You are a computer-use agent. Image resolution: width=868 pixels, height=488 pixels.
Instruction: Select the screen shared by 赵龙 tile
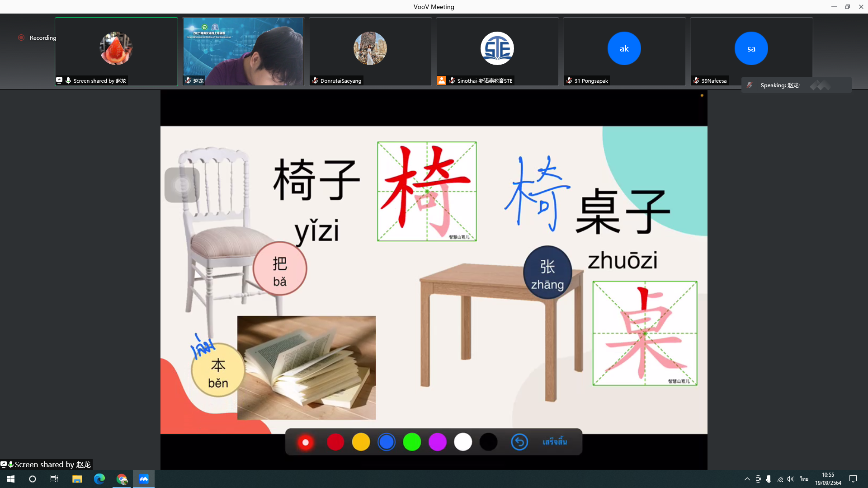116,52
